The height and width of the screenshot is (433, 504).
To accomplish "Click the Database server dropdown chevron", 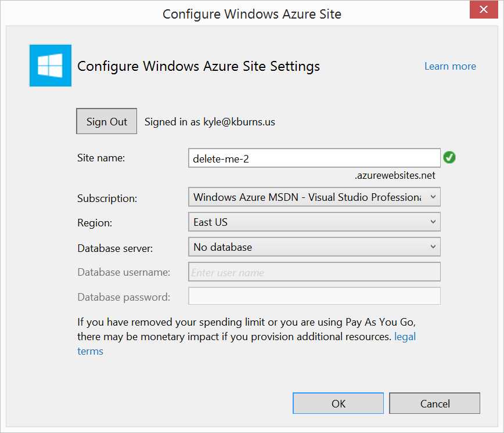I will (433, 247).
